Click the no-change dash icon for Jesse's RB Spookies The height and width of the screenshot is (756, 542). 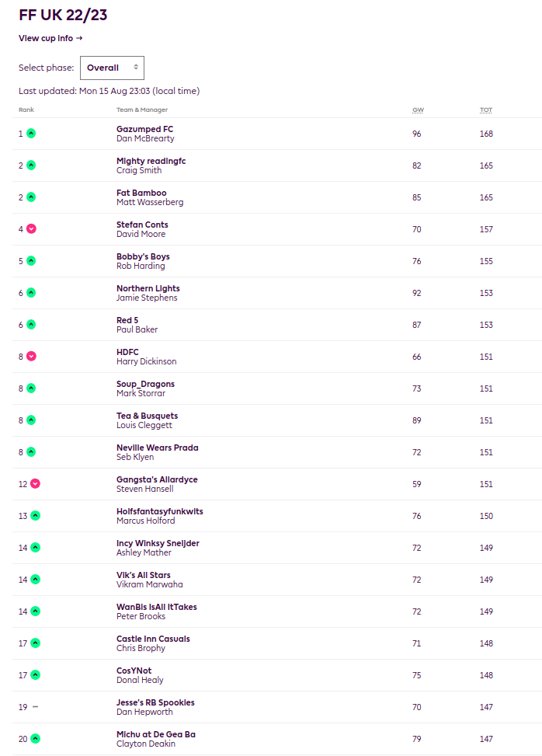[x=35, y=707]
